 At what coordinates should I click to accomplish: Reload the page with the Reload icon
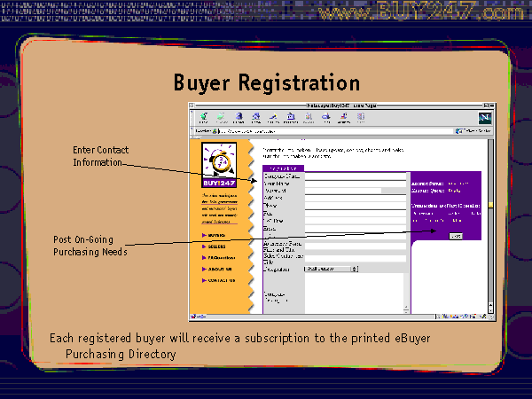click(239, 117)
